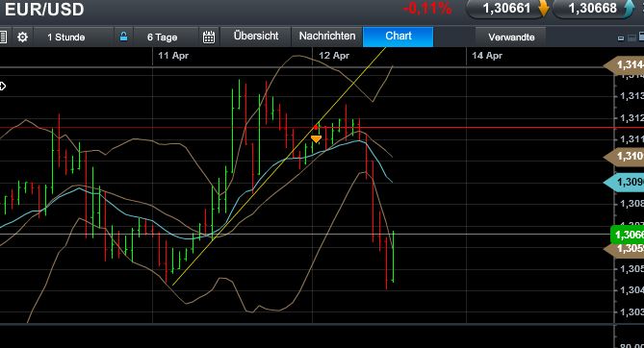Switch to the Nachrichten tab
The width and height of the screenshot is (644, 348).
[x=327, y=37]
